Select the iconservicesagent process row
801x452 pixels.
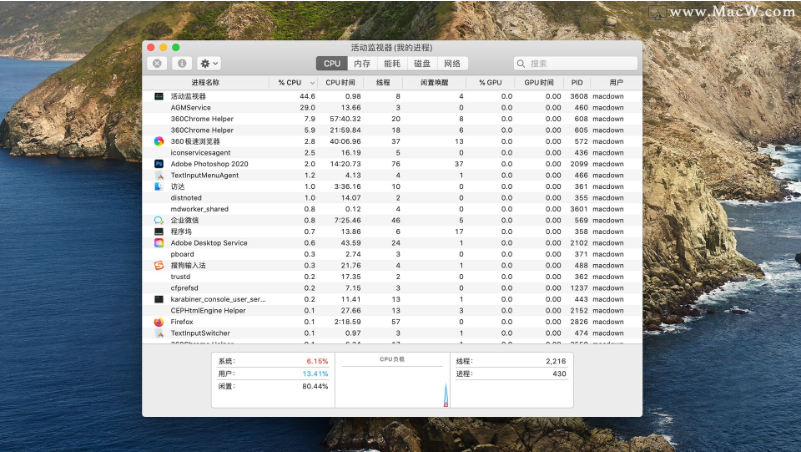coord(392,152)
